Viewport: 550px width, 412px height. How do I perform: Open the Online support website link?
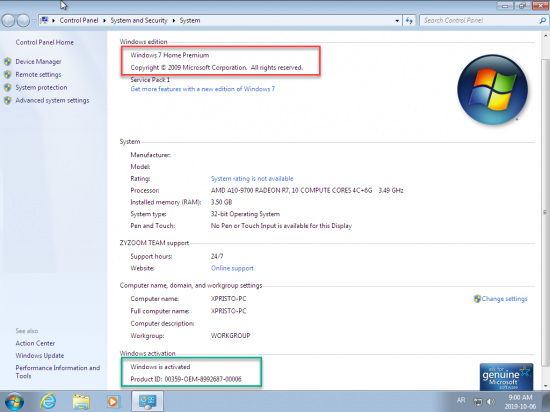(x=232, y=268)
